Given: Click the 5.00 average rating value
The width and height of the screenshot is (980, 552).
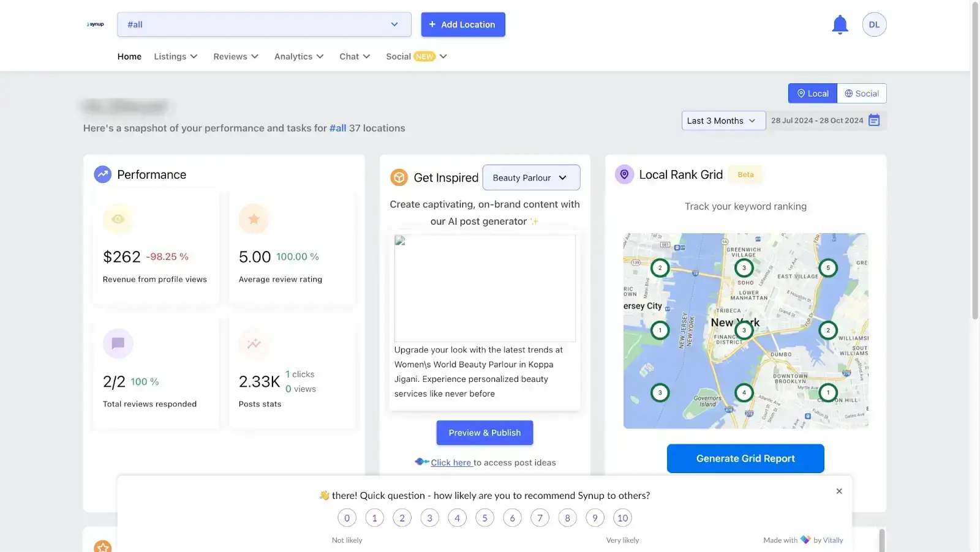Looking at the screenshot, I should click(255, 256).
